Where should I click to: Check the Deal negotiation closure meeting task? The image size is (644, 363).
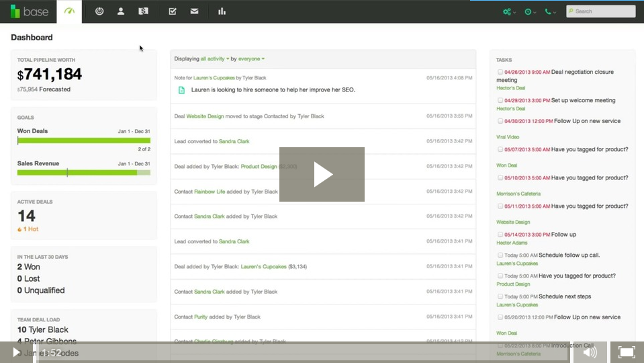point(500,72)
